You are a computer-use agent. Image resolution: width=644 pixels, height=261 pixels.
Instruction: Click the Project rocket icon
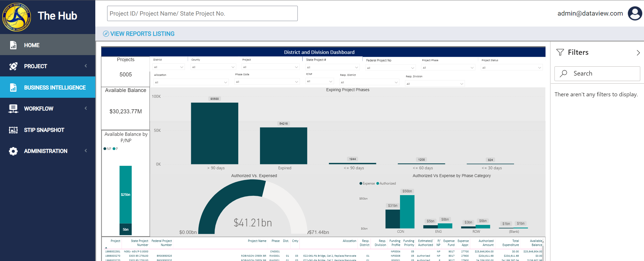[13, 66]
